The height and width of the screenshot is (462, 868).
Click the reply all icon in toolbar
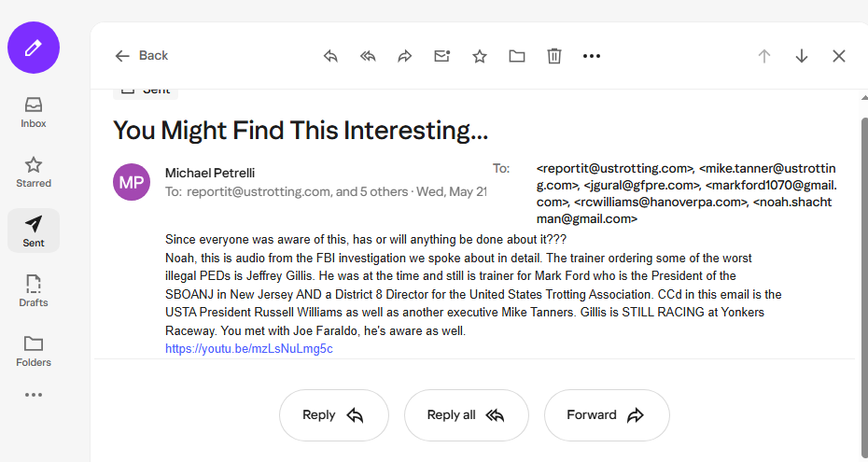pyautogui.click(x=368, y=56)
